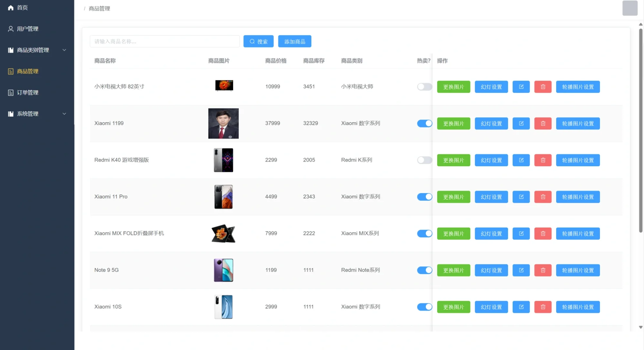This screenshot has width=644, height=350.
Task: Click the 添加商品 button
Action: (x=294, y=41)
